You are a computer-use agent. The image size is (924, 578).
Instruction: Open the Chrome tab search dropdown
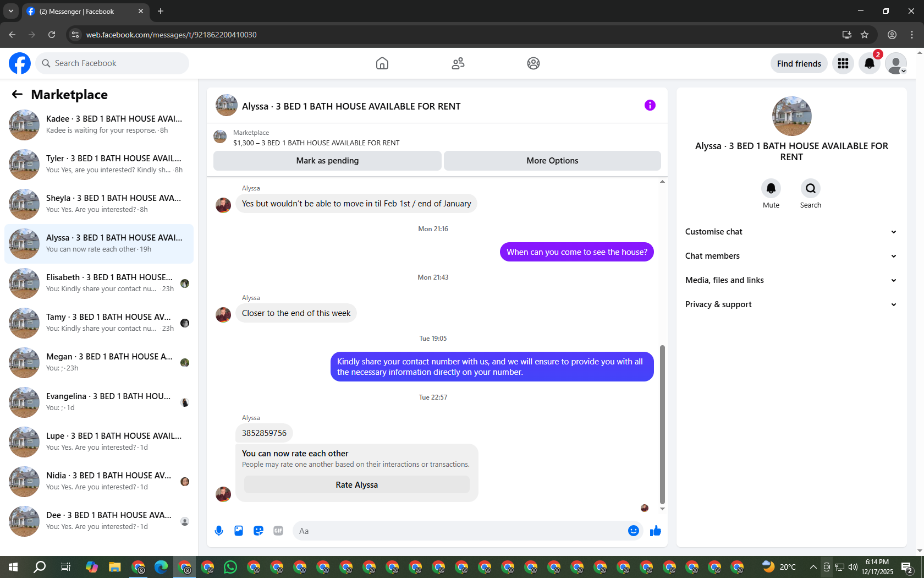[11, 11]
